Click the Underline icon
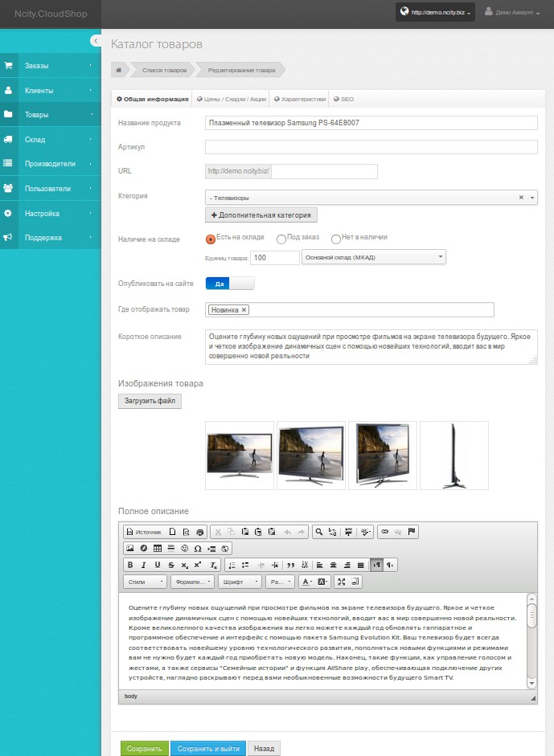 [x=158, y=565]
